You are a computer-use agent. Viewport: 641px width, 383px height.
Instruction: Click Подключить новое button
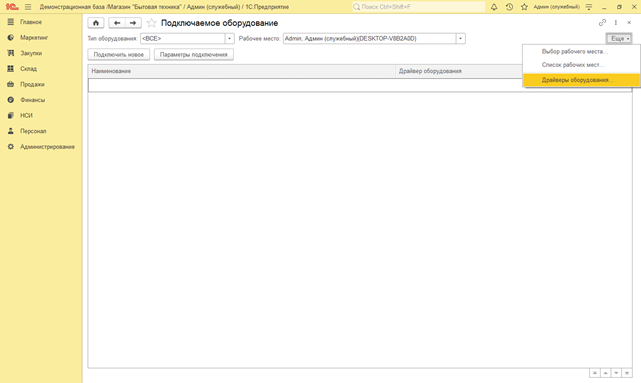[x=119, y=54]
